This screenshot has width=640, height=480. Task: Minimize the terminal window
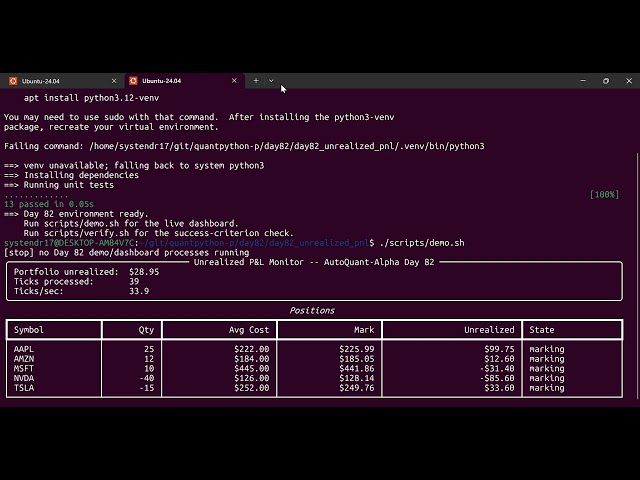tap(583, 81)
